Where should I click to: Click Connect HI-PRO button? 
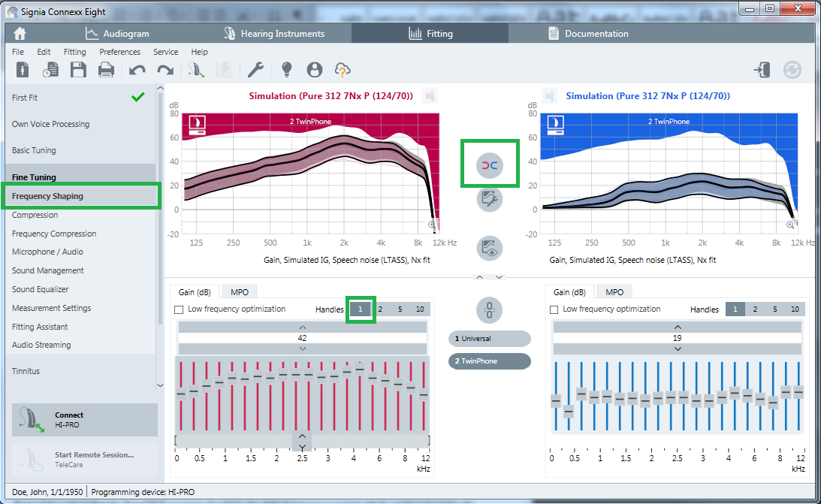[x=85, y=420]
